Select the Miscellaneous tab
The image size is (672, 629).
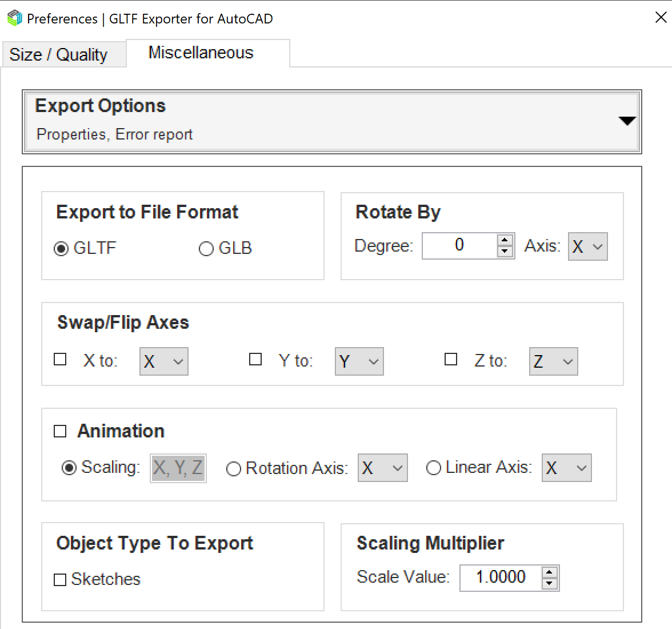point(201,53)
